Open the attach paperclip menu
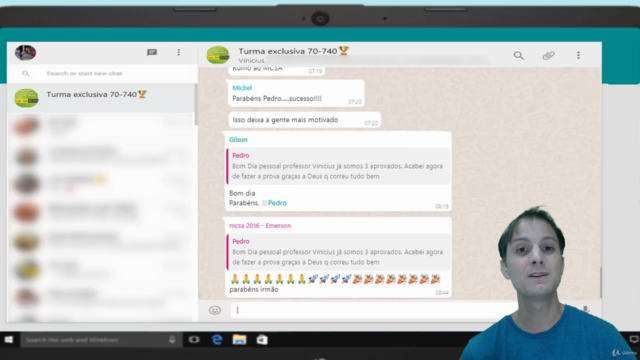Image resolution: width=640 pixels, height=360 pixels. click(549, 56)
